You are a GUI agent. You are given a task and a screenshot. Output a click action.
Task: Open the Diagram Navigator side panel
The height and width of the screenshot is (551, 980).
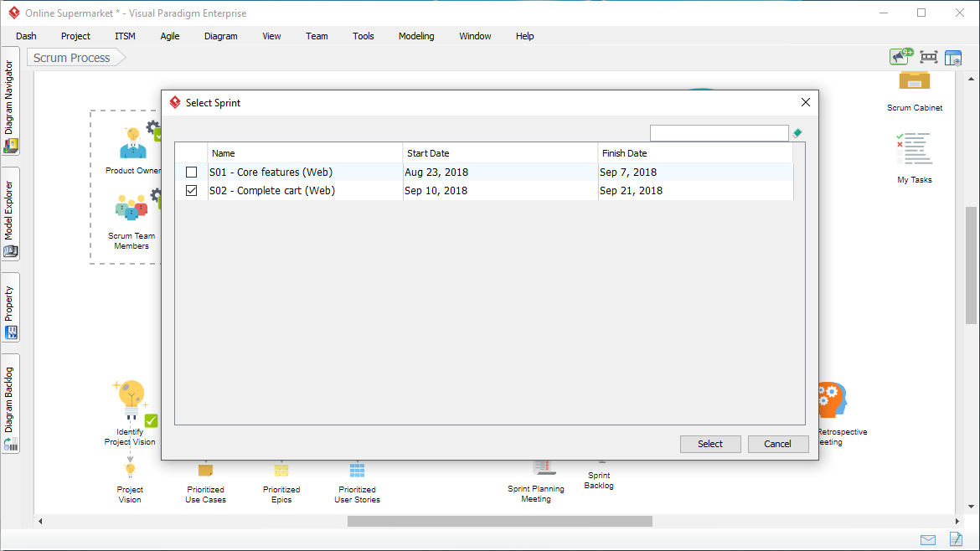(10, 100)
